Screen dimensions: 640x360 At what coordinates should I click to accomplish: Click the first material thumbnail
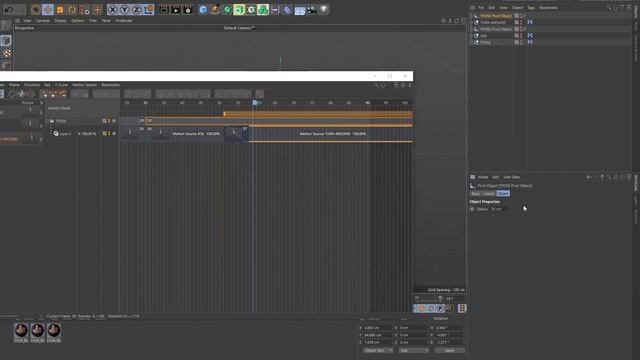coord(21,330)
